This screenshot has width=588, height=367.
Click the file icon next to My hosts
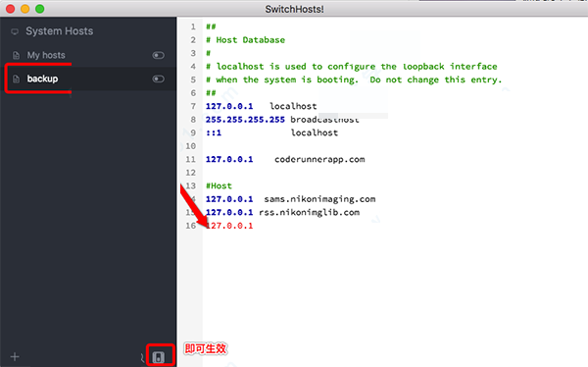coord(16,55)
